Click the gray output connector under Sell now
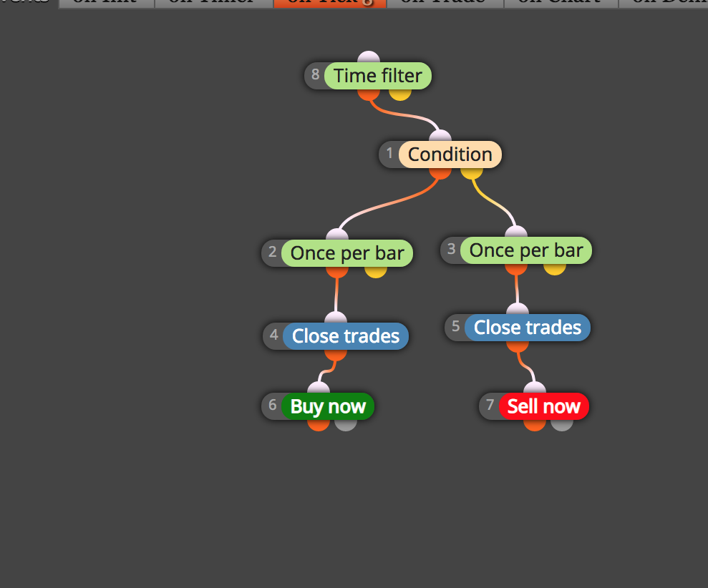708x588 pixels. [562, 426]
